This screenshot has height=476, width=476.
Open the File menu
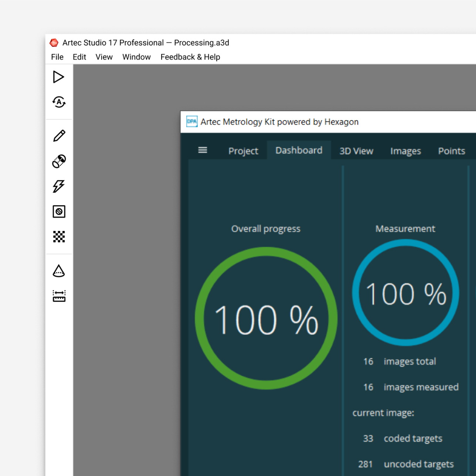(57, 57)
